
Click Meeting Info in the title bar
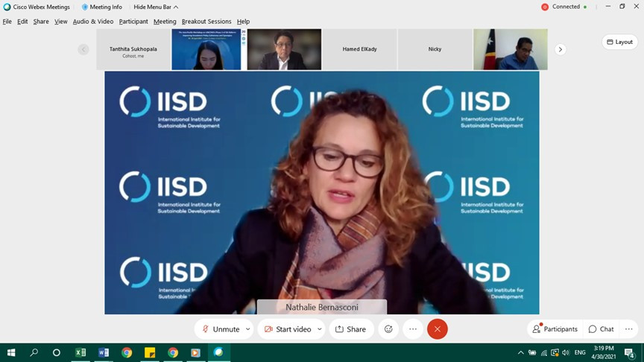pos(102,7)
